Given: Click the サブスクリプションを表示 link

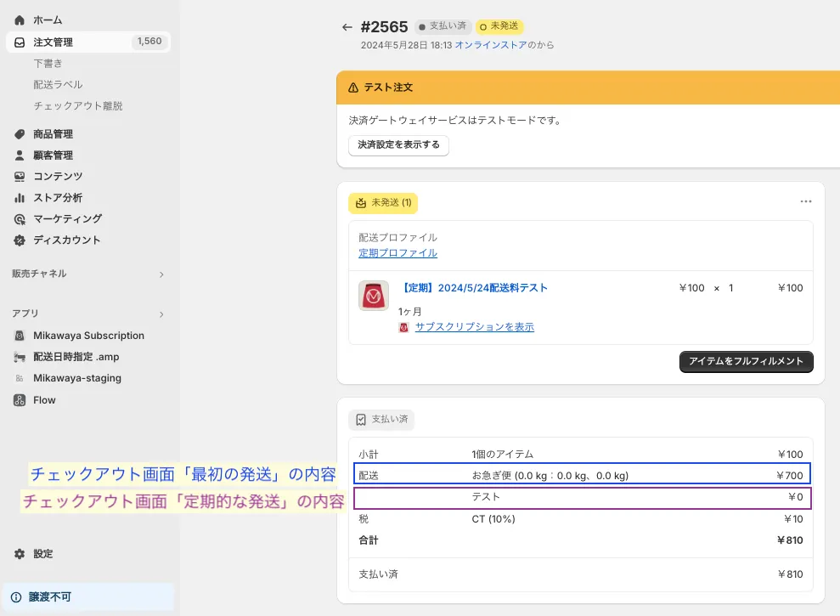Looking at the screenshot, I should (x=474, y=327).
